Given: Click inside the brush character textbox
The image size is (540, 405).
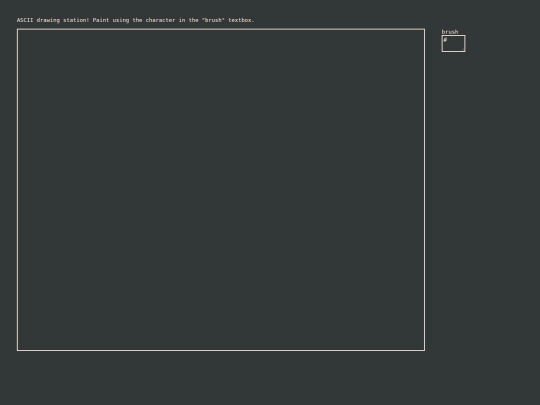Looking at the screenshot, I should (453, 43).
